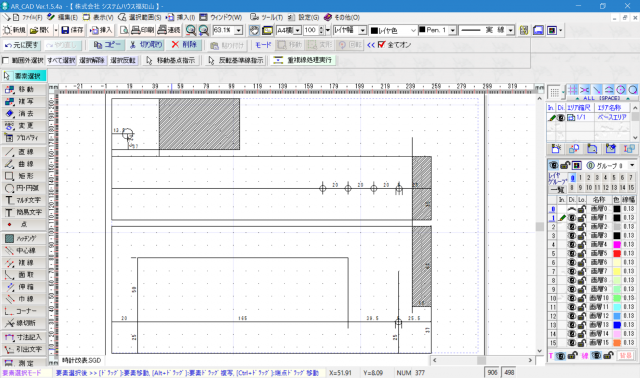Click the zoom out magnifier icon
The width and height of the screenshot is (640, 378).
coord(191,30)
